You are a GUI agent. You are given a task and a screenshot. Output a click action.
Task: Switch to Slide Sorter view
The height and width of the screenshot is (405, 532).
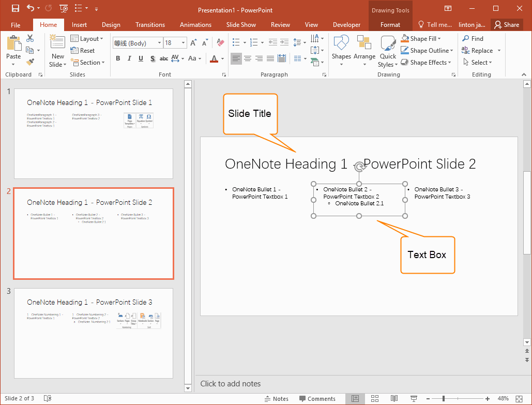pos(374,399)
